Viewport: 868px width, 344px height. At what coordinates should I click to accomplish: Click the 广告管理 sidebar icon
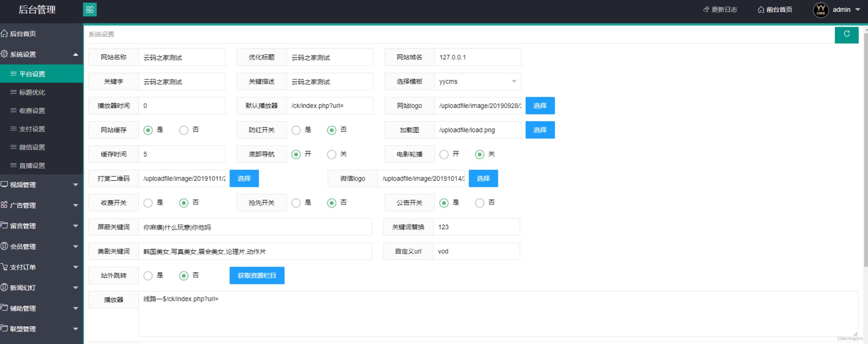tap(5, 205)
